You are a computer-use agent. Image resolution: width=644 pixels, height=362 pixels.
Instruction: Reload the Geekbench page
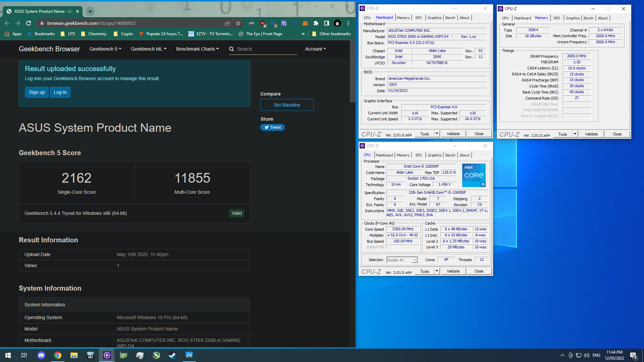tap(29, 23)
